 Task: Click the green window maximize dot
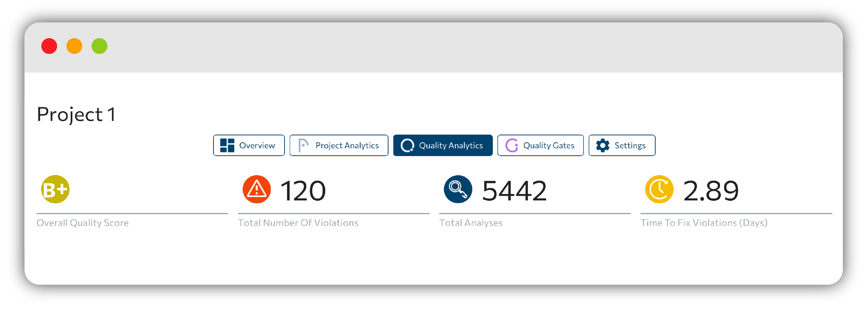tap(100, 46)
